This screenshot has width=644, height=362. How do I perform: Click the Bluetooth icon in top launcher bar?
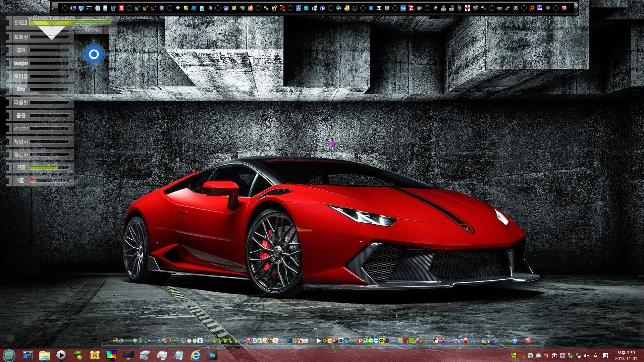click(371, 8)
